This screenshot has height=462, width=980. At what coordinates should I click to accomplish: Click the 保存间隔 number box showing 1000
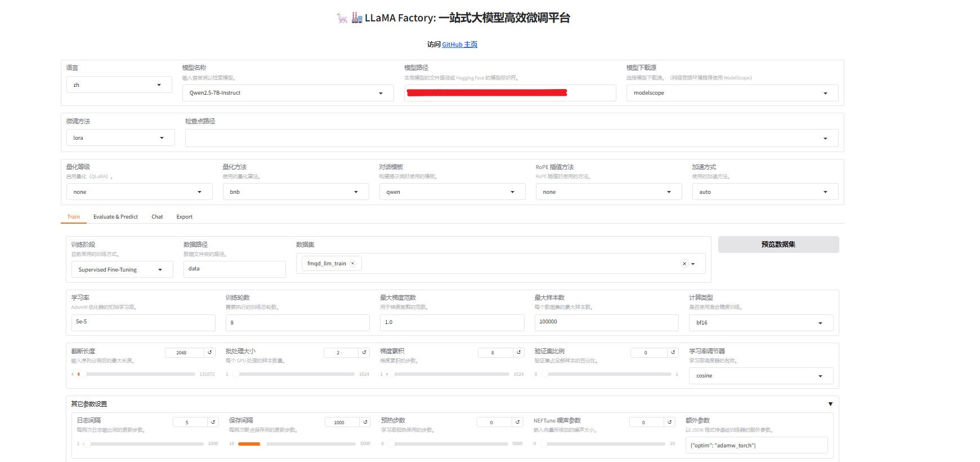(x=342, y=422)
